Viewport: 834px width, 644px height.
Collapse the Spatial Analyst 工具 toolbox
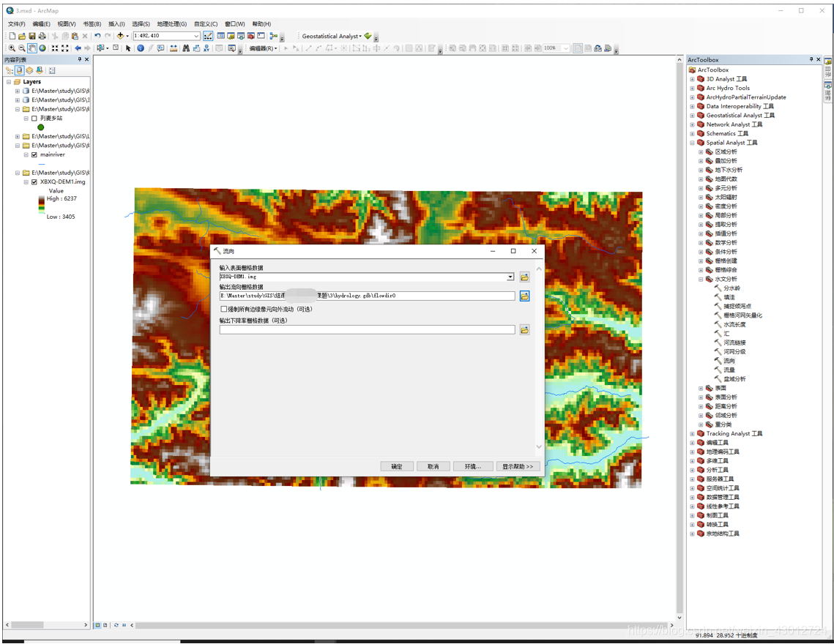pyautogui.click(x=692, y=143)
